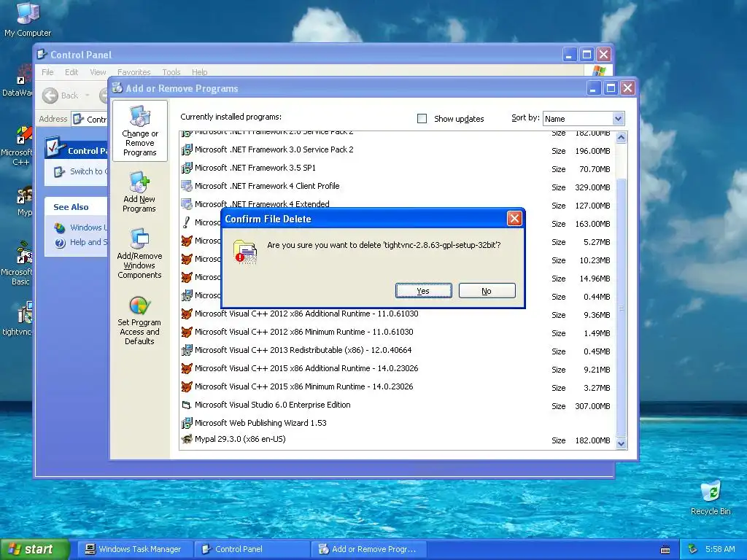Open Tools menu in Control Panel window
Image resolution: width=747 pixels, height=560 pixels.
[x=171, y=72]
